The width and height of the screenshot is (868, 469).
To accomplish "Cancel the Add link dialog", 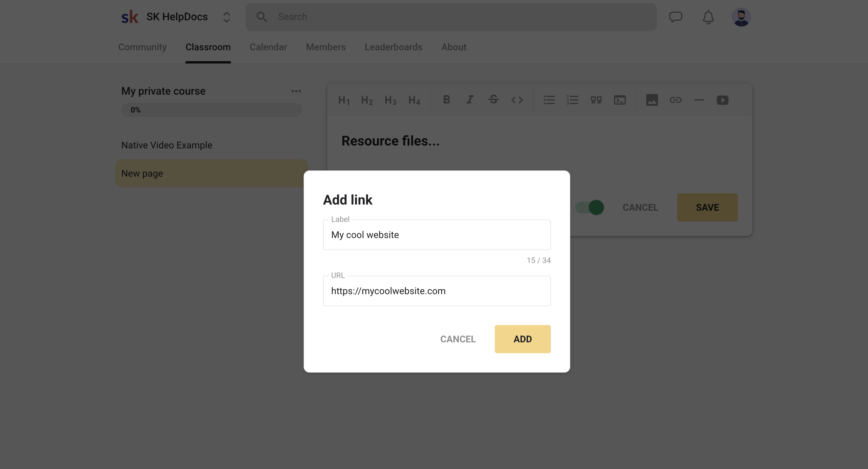I will coord(457,339).
